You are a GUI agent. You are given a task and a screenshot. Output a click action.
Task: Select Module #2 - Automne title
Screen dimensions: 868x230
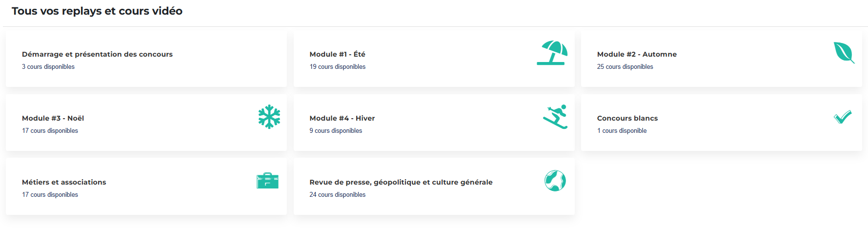click(x=637, y=54)
